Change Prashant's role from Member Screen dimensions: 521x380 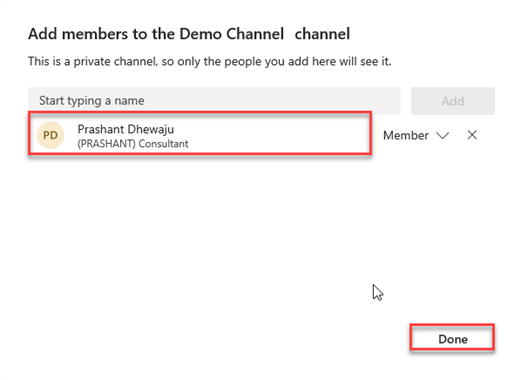[x=416, y=135]
